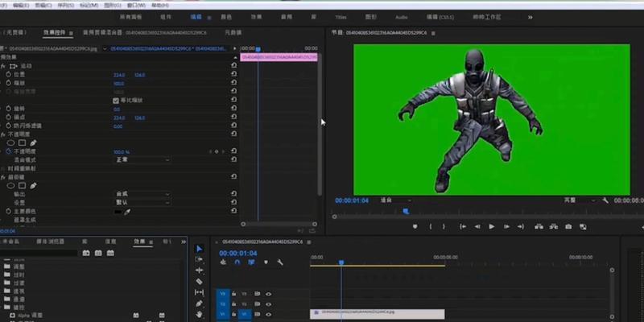The width and height of the screenshot is (644, 322).
Task: Select the Ripple Edit tool
Action: pyautogui.click(x=199, y=270)
